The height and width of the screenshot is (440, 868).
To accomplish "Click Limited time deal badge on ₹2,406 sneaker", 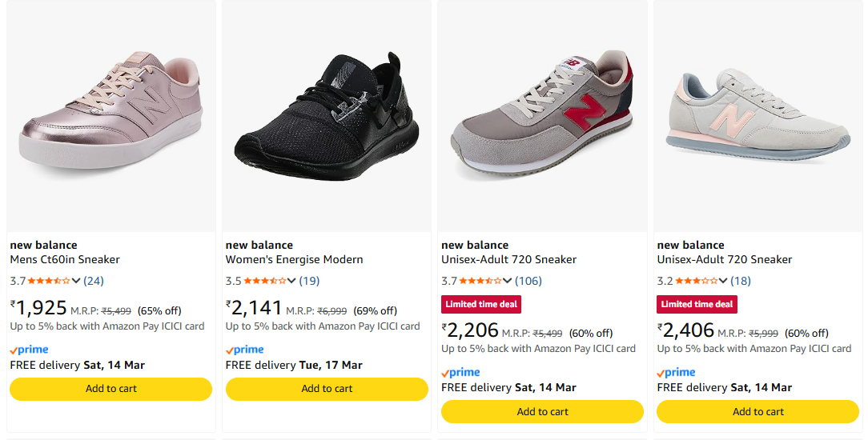I will [697, 304].
